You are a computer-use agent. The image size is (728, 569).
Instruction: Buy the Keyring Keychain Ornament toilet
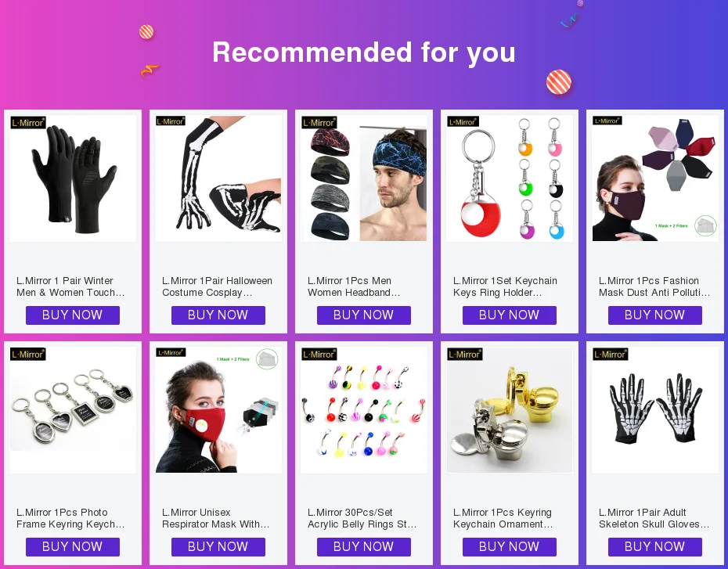click(x=510, y=547)
